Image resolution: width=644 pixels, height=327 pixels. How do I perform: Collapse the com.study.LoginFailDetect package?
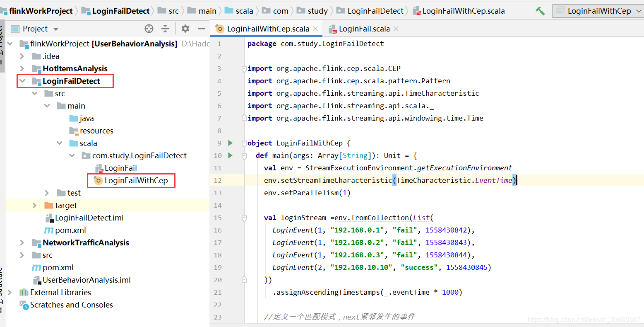(x=72, y=155)
